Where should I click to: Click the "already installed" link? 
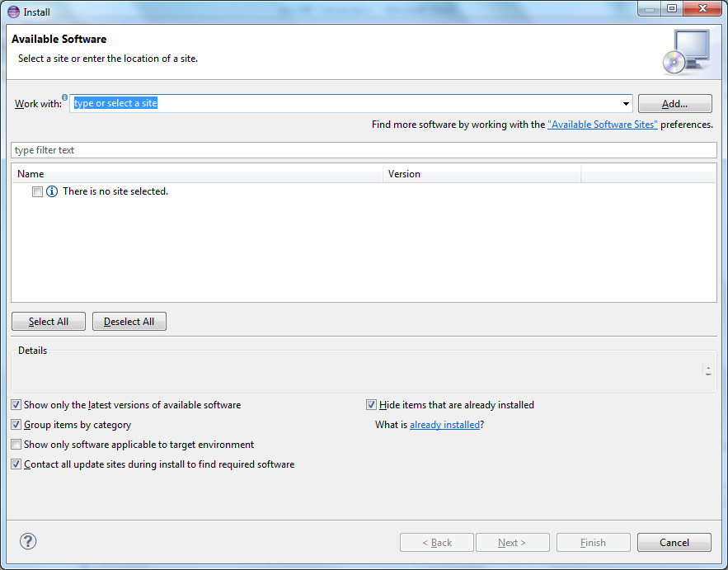[446, 425]
